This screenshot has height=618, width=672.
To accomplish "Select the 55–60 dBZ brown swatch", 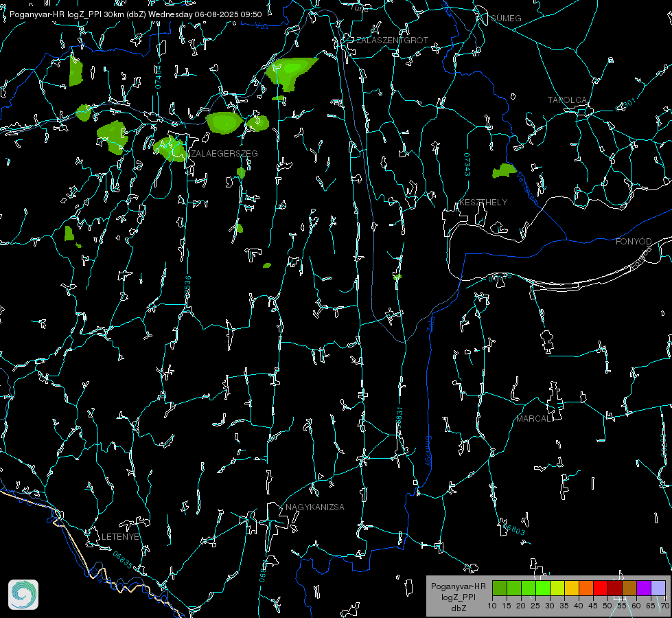I will click(629, 588).
